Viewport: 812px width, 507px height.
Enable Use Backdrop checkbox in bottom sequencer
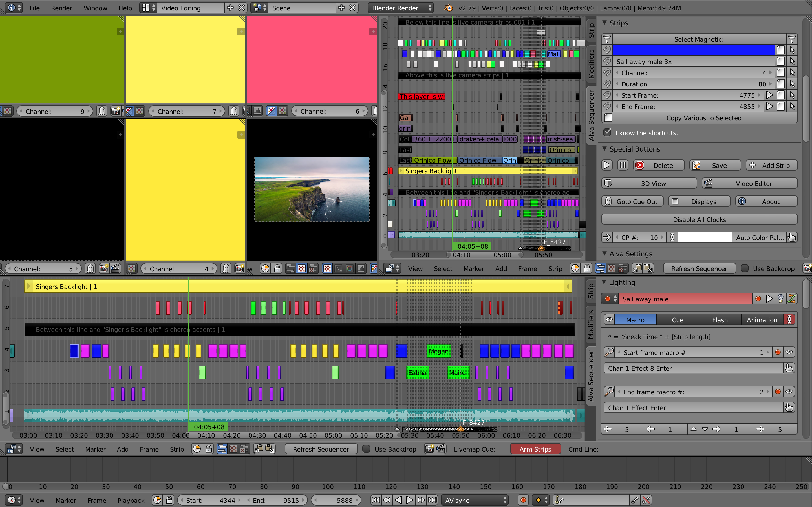pos(367,449)
